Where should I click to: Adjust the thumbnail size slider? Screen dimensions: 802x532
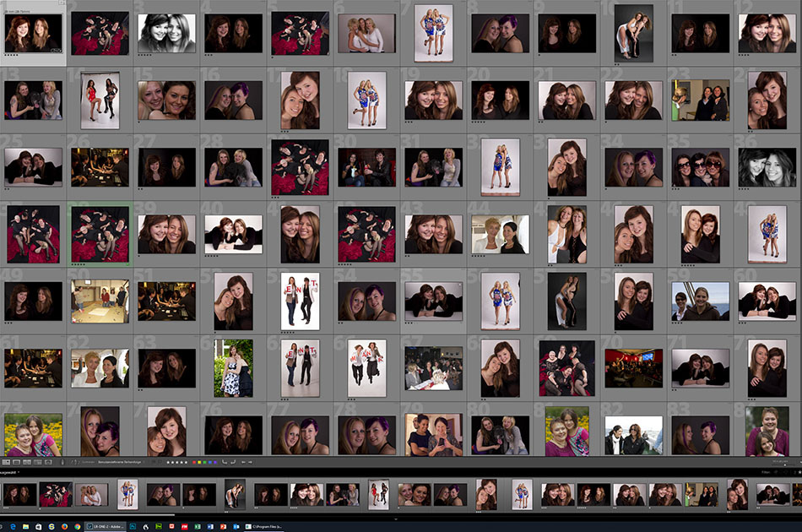tap(784, 465)
